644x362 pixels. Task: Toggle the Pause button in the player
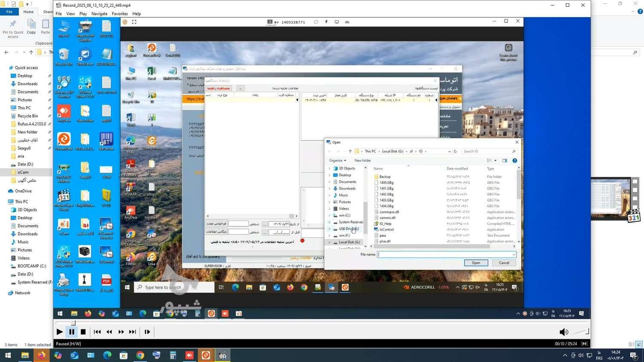[72, 332]
